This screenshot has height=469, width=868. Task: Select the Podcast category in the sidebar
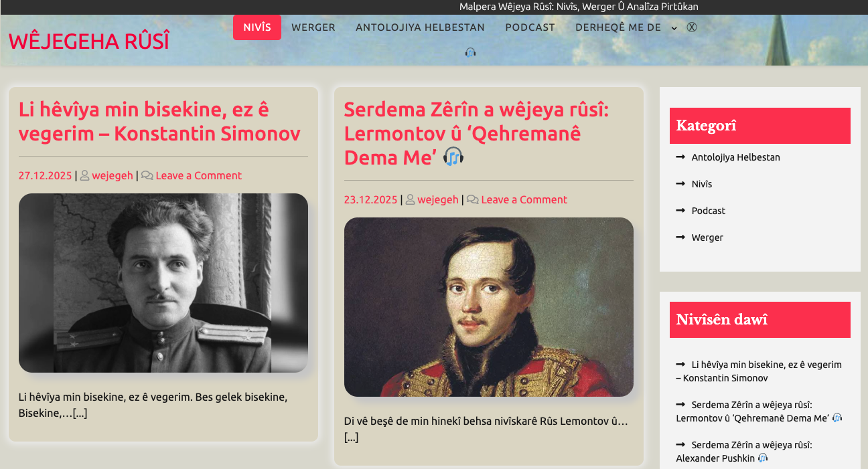(709, 211)
